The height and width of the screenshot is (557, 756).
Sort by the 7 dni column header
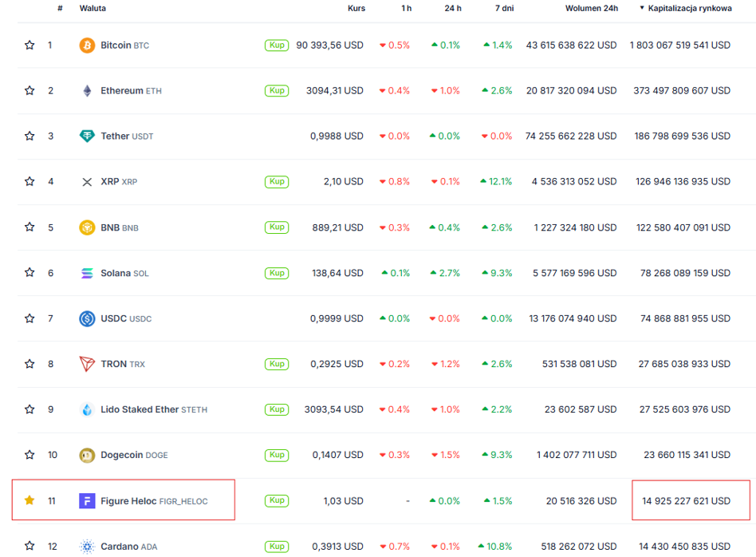504,8
